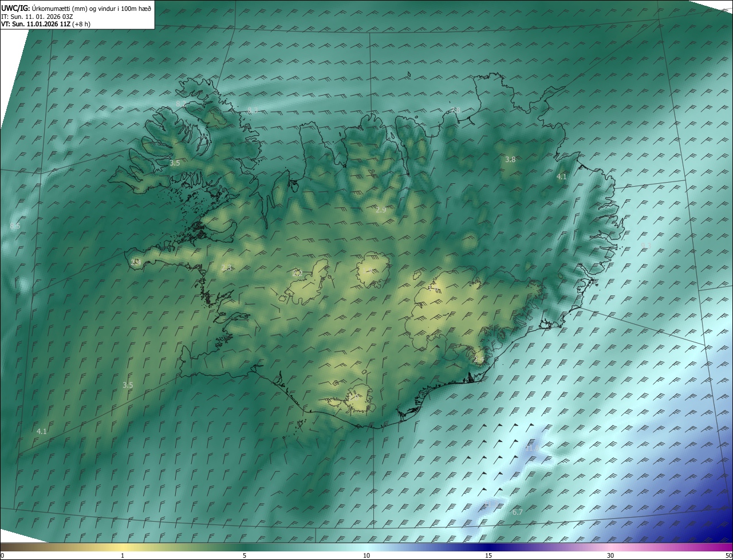This screenshot has height=560, width=733.
Task: Click the color scale tick label 15
Action: 488,555
